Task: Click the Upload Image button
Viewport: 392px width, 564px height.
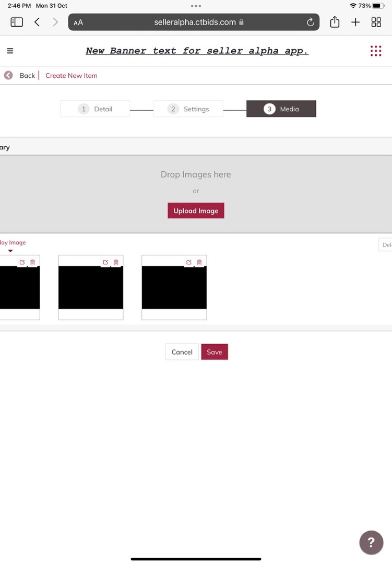Action: 196,210
